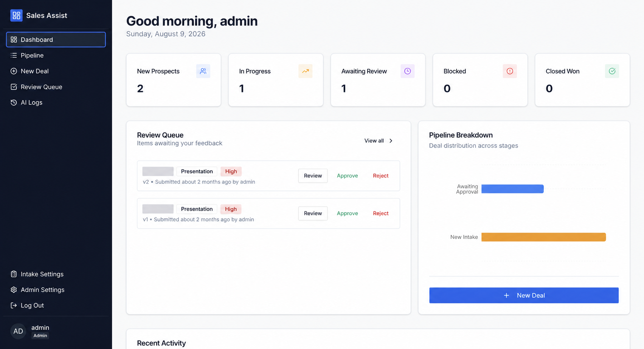
Task: Click Review button for v1 item
Action: point(313,213)
